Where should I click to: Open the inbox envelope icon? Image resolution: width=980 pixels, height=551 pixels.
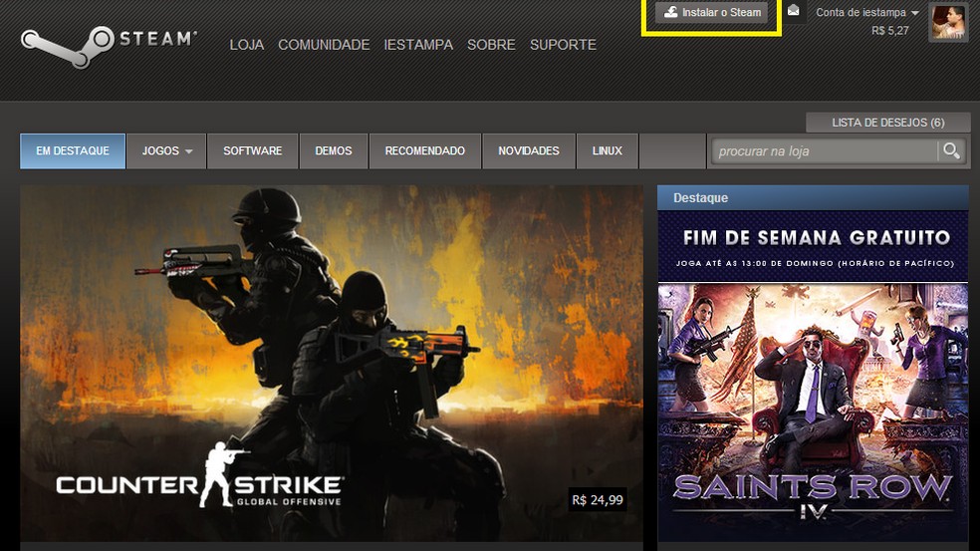click(x=793, y=11)
